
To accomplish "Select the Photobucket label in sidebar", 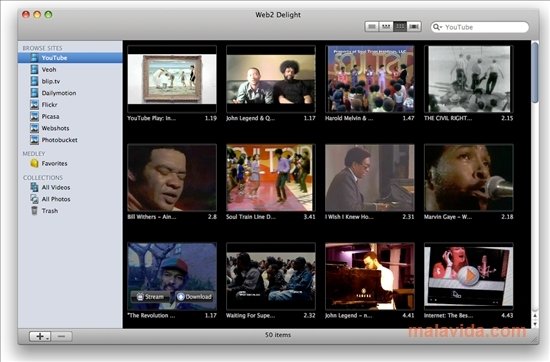I will [59, 140].
